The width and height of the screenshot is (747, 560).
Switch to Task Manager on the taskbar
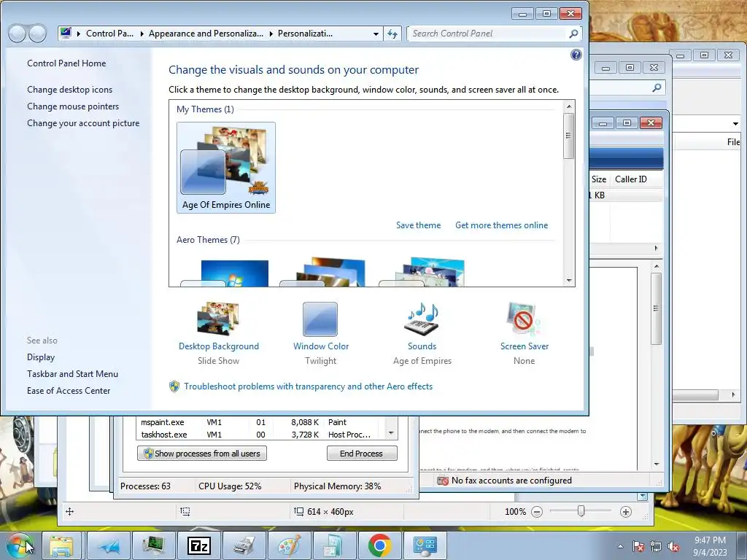point(154,545)
